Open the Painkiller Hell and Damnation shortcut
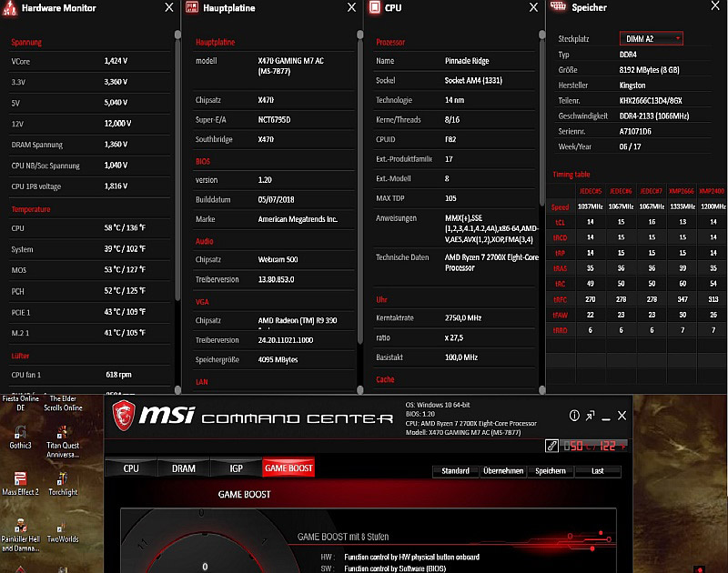 point(20,535)
